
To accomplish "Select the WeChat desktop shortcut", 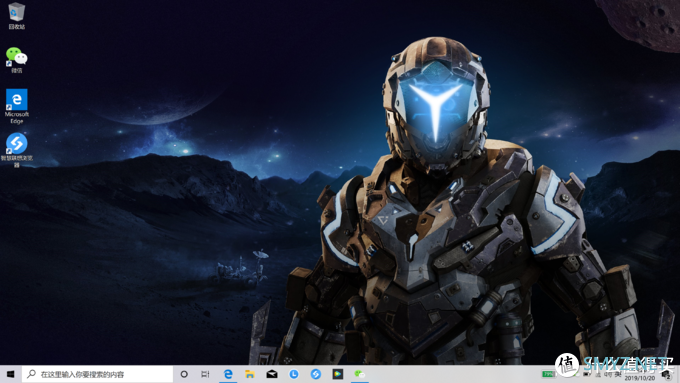I will click(x=16, y=60).
